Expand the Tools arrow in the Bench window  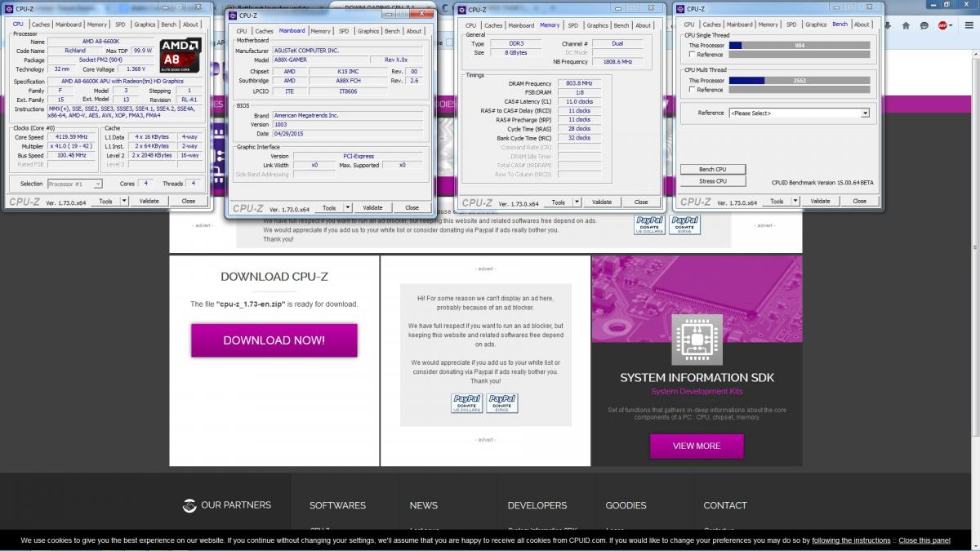795,201
